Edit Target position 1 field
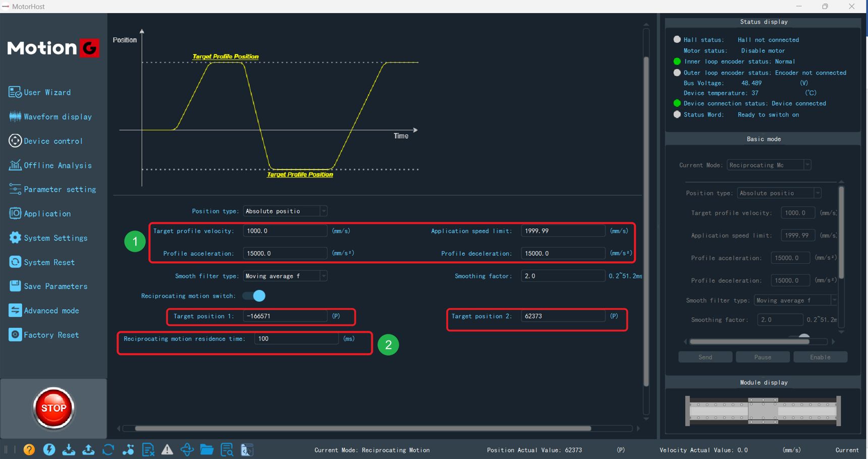This screenshot has height=459, width=868. 285,316
